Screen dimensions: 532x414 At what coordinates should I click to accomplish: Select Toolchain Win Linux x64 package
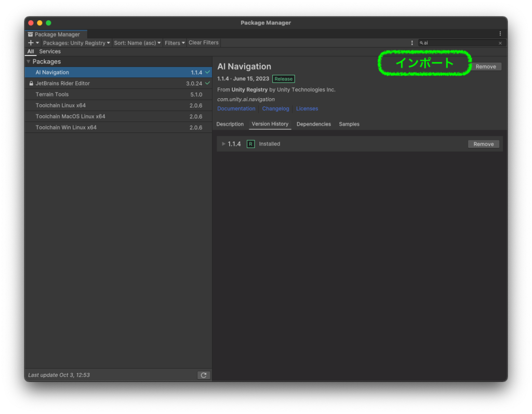[118, 128]
